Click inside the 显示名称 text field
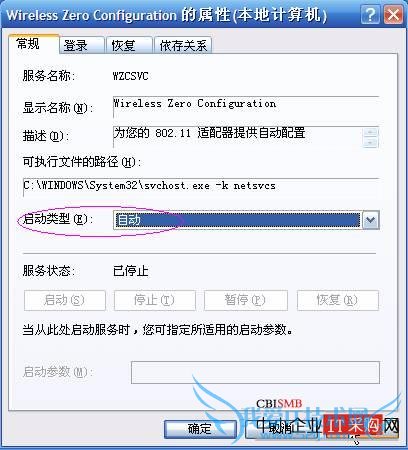408x450 pixels. [x=246, y=107]
